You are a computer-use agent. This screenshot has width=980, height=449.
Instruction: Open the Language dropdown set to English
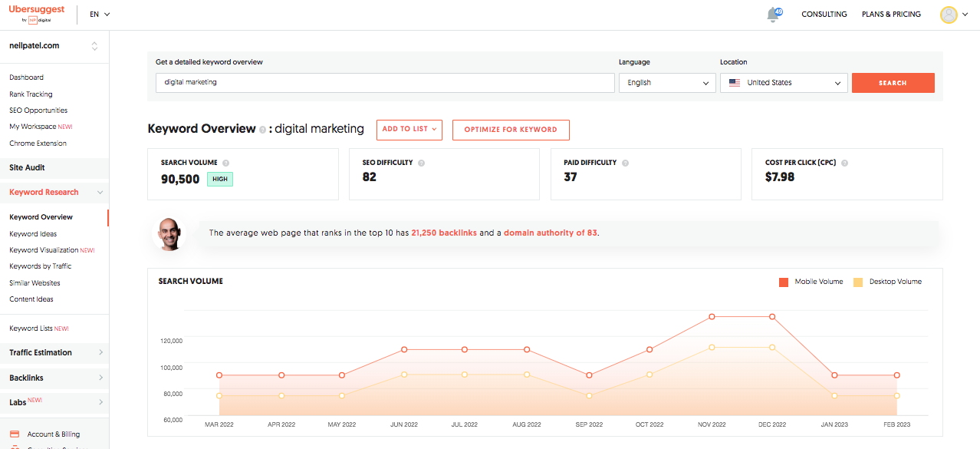667,83
